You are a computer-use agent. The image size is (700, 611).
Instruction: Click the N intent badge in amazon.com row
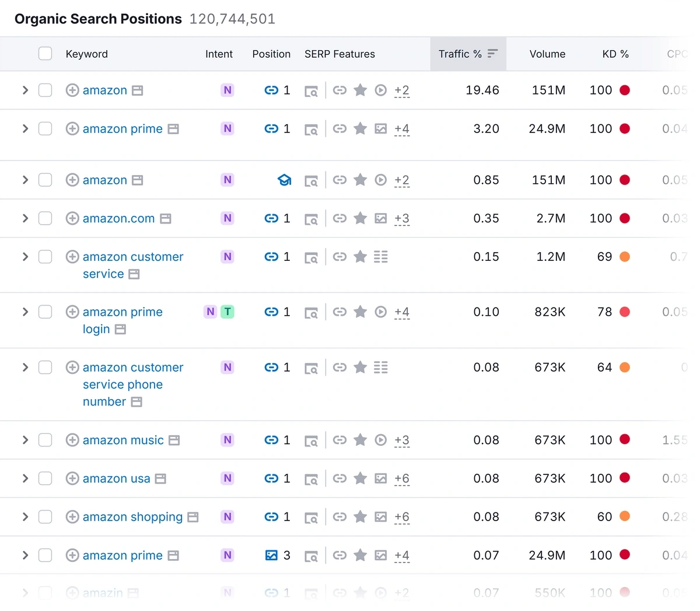coord(228,218)
